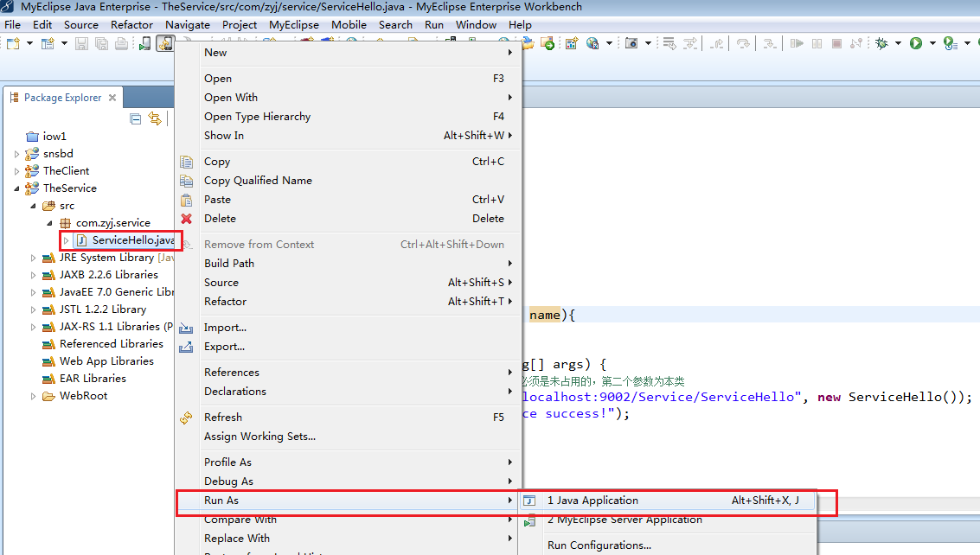
Task: Select 1 Java Application in submenu
Action: 668,501
